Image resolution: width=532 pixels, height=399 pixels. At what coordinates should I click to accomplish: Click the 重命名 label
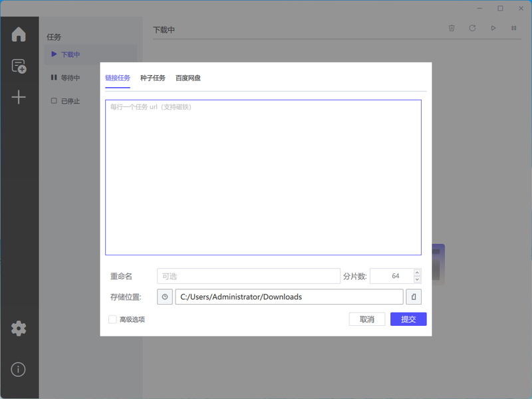[x=121, y=277]
